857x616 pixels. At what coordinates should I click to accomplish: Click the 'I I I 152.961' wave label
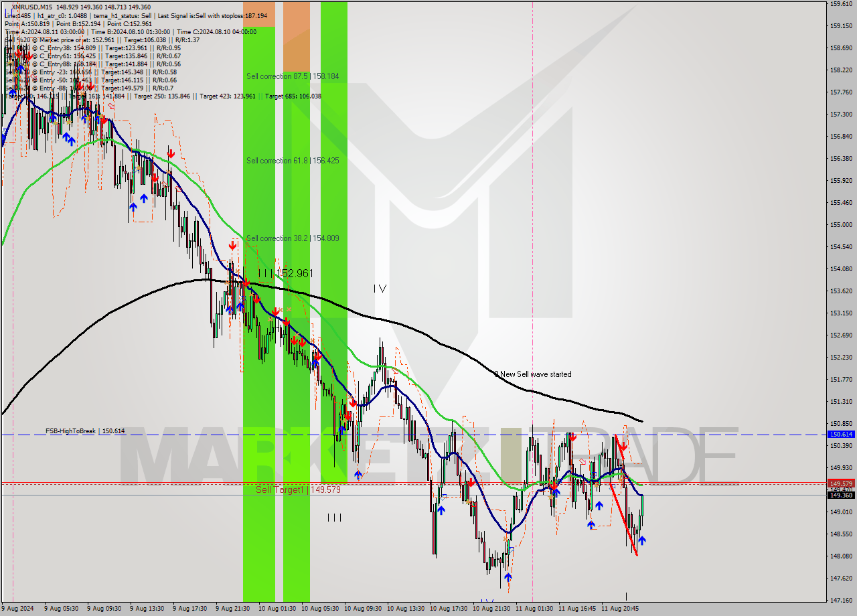286,273
